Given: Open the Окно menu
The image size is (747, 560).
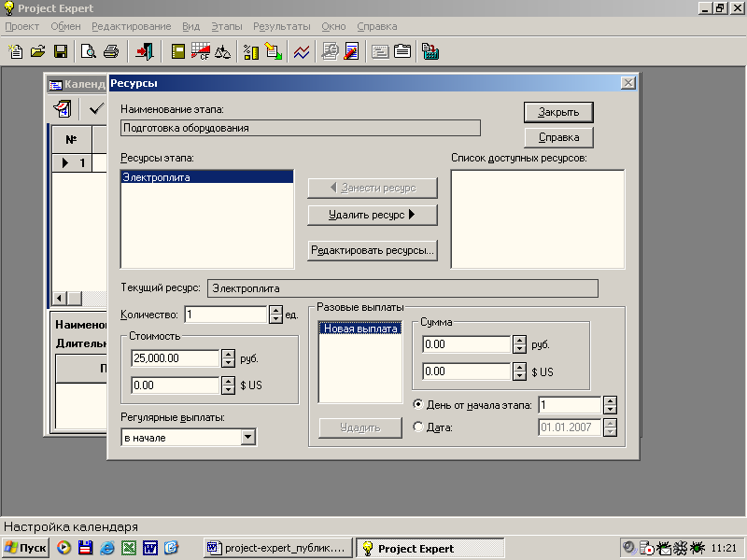Looking at the screenshot, I should (x=333, y=26).
